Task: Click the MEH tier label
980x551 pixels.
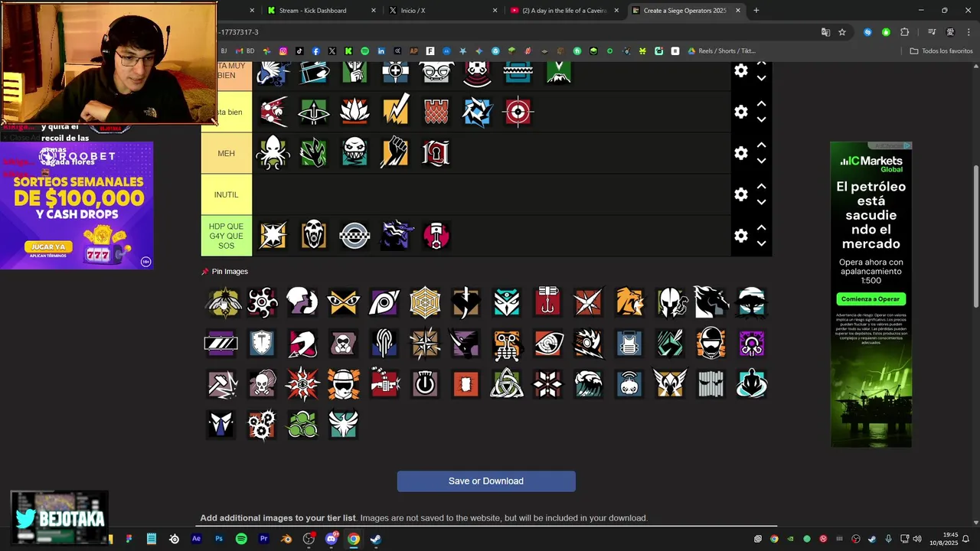Action: click(227, 153)
